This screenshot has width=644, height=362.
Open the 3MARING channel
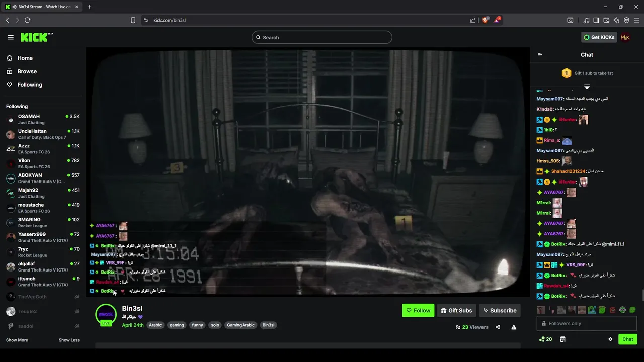coord(43,223)
